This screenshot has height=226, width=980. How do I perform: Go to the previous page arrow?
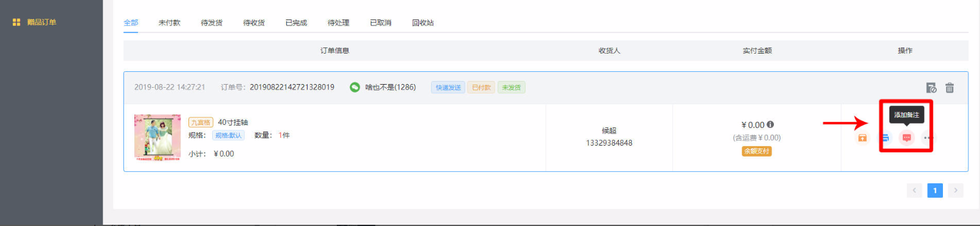click(x=914, y=191)
